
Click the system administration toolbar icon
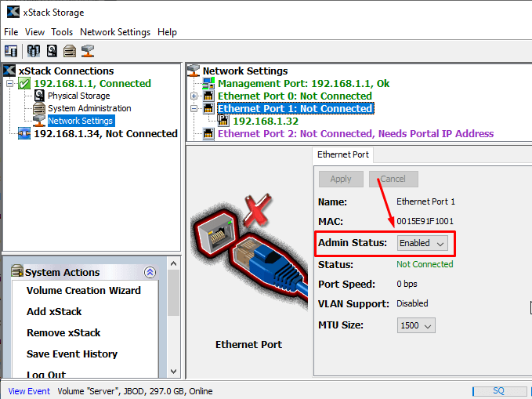(x=70, y=51)
